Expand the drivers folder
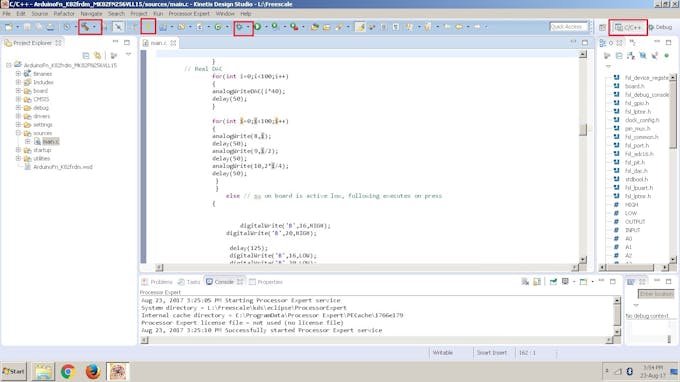This screenshot has height=382, width=680. pos(18,116)
